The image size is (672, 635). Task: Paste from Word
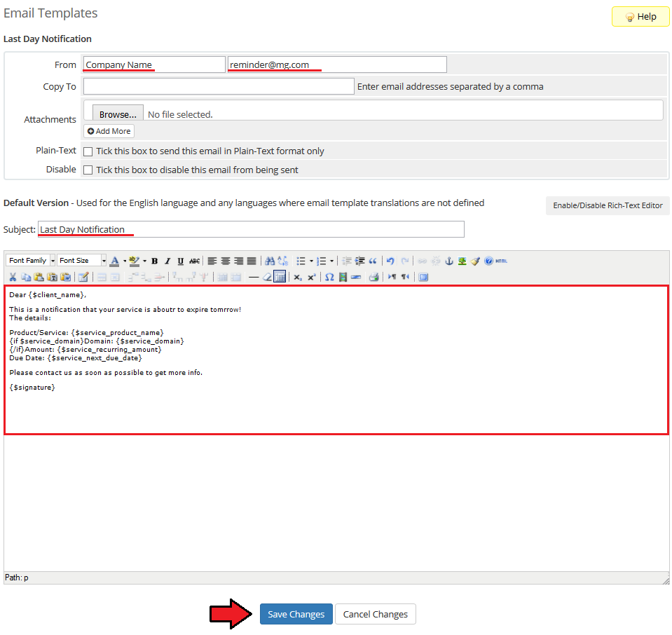(x=66, y=278)
